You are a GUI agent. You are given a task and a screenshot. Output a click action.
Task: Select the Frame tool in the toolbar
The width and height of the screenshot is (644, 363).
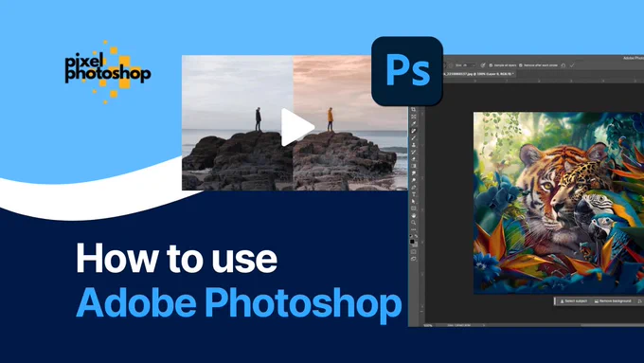point(414,117)
